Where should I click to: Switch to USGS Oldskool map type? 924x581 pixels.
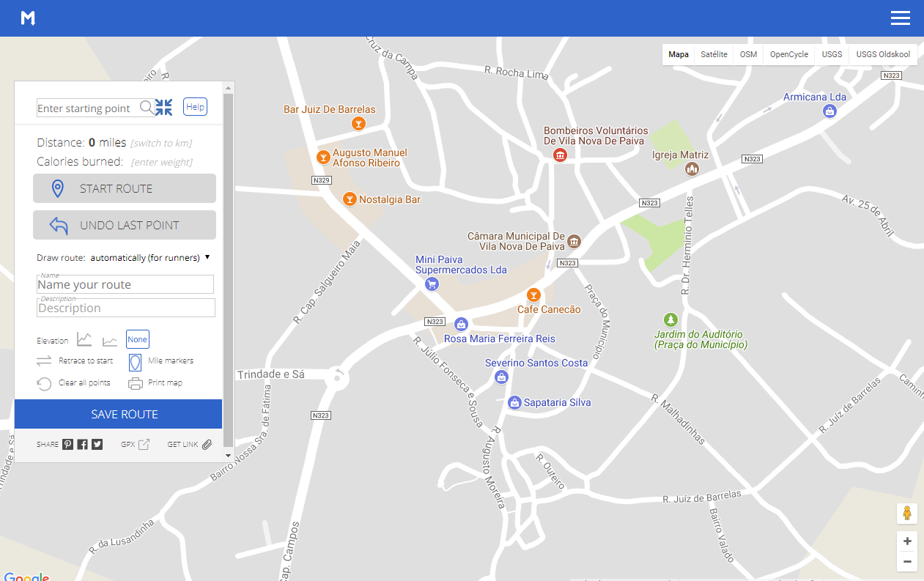coord(883,55)
